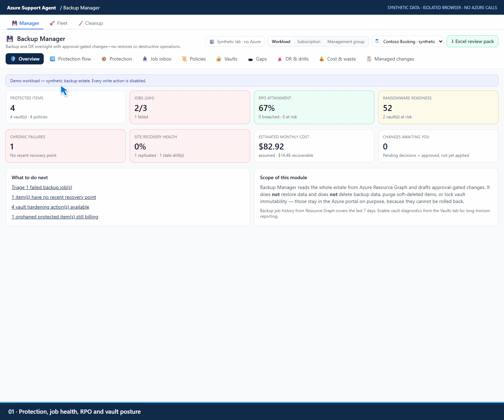Open the Cost & waste section
This screenshot has height=420, width=504.
(337, 59)
